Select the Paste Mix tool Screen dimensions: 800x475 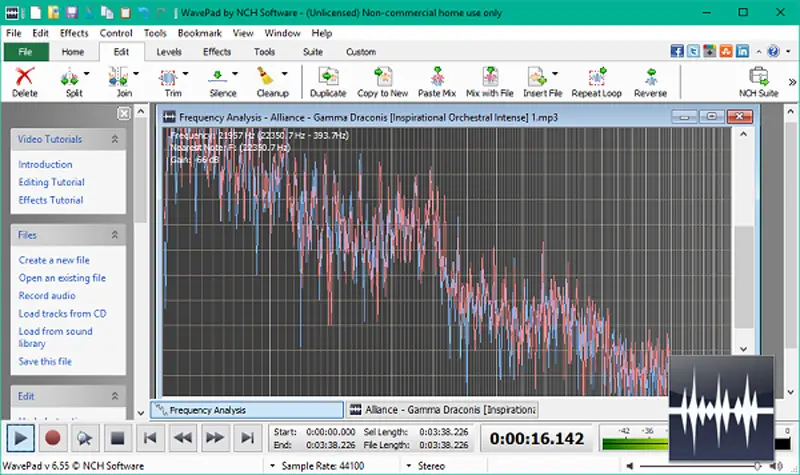click(x=436, y=80)
